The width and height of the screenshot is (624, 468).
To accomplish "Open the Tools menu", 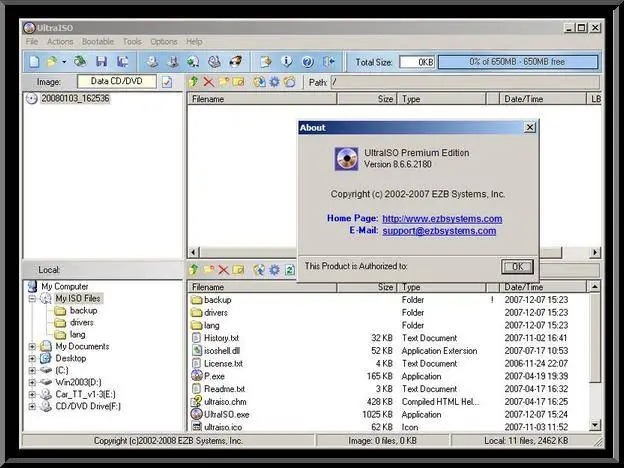I will coord(132,41).
